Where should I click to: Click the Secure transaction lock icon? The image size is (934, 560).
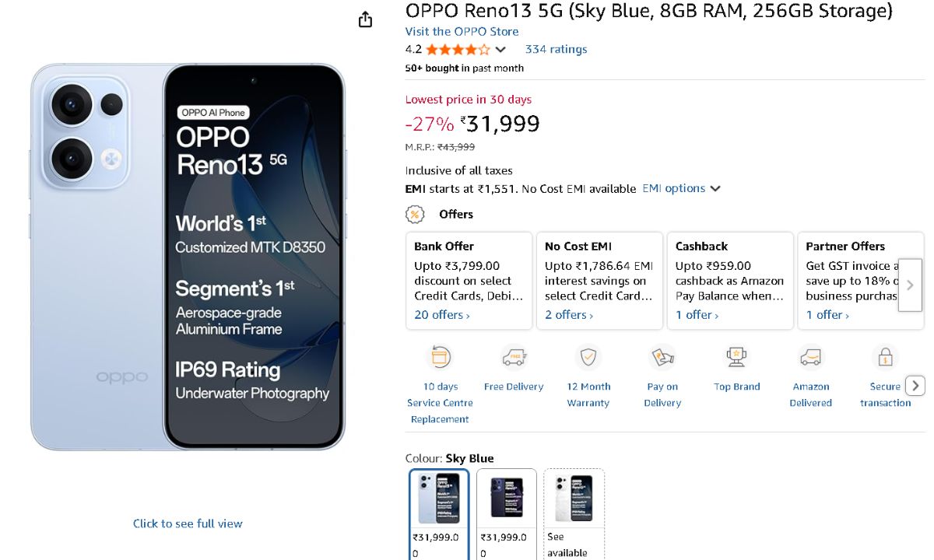point(885,358)
